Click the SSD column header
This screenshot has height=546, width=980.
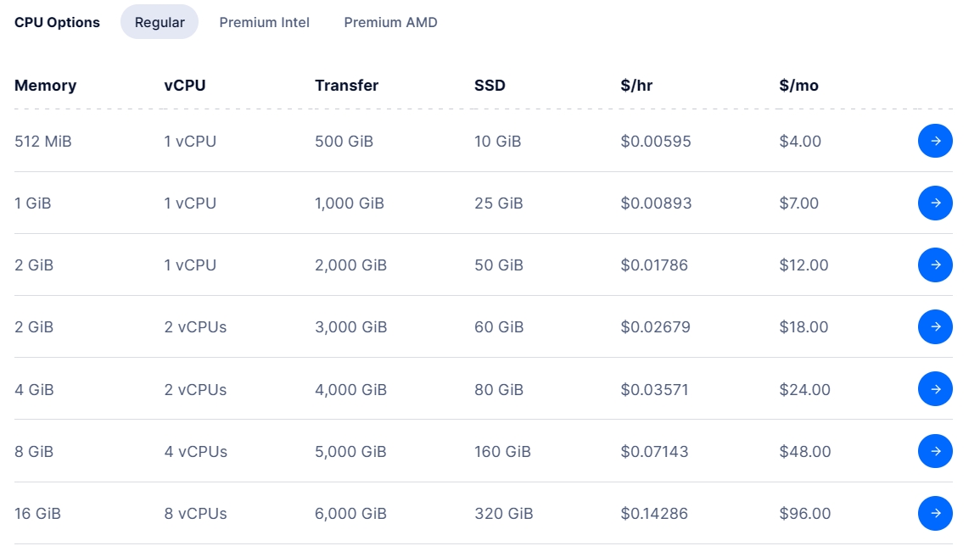click(490, 85)
